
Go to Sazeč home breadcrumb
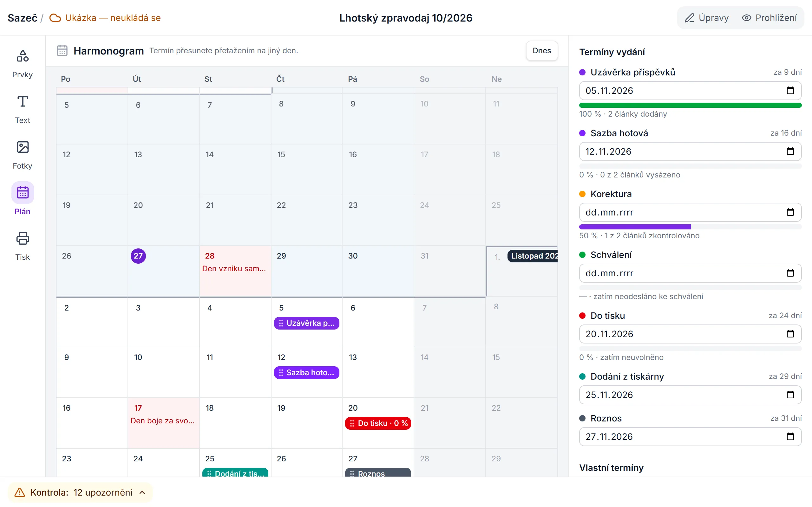coord(23,18)
